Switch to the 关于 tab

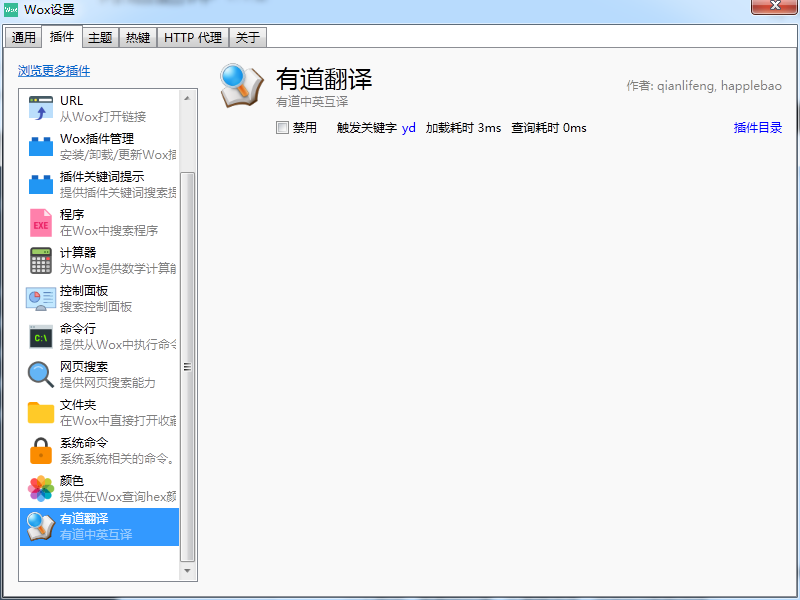tap(248, 37)
